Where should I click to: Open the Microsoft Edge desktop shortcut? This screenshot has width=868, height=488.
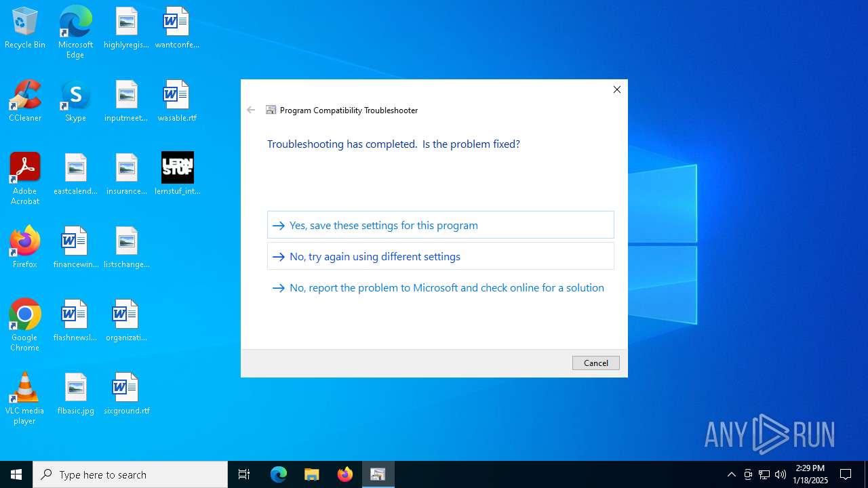75,32
